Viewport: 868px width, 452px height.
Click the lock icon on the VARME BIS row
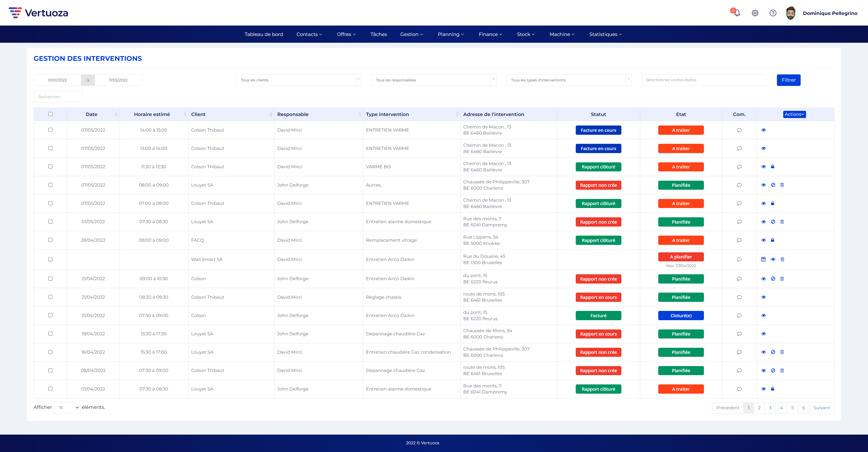773,167
